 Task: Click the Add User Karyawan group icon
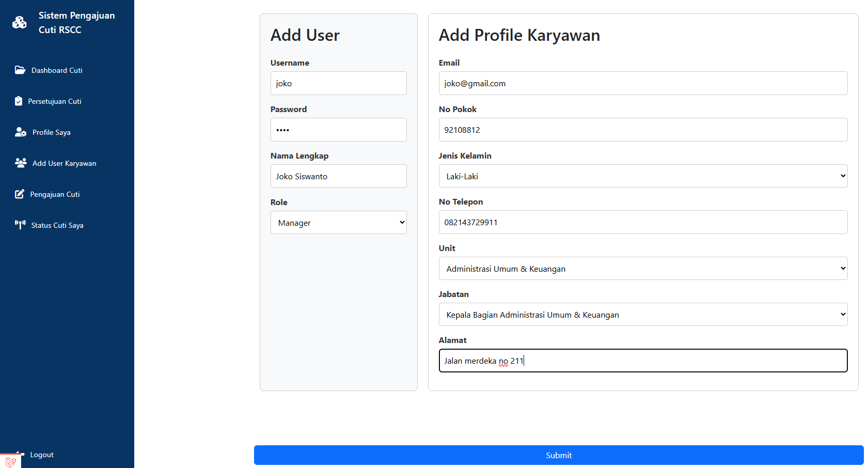21,163
